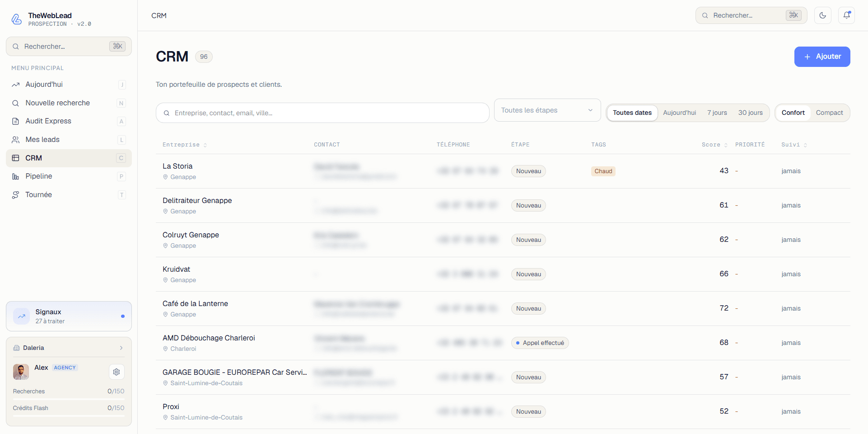Filter by 30 jours
The height and width of the screenshot is (434, 868).
pos(751,113)
